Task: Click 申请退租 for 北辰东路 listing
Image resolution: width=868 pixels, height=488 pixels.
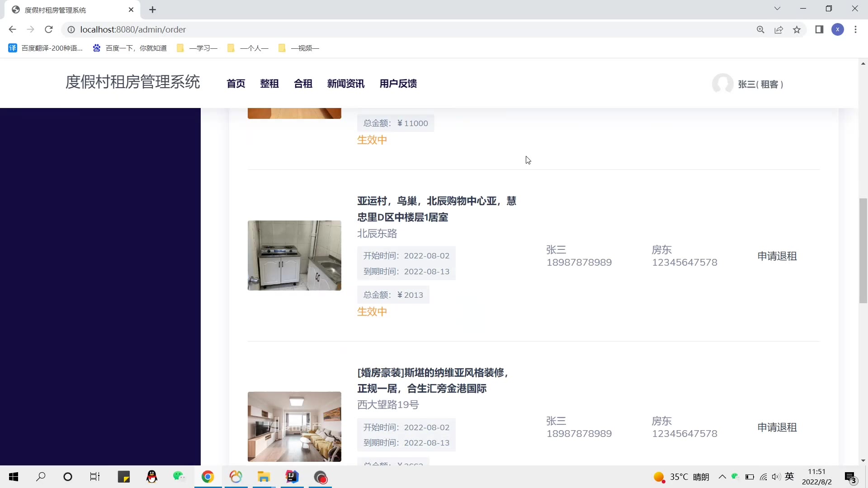Action: [777, 256]
